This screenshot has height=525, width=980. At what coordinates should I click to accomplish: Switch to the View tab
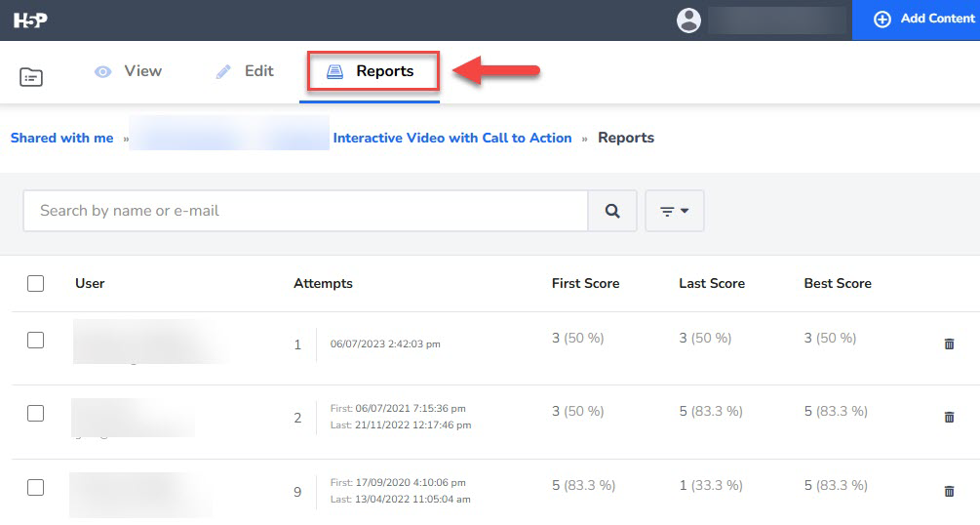tap(128, 71)
